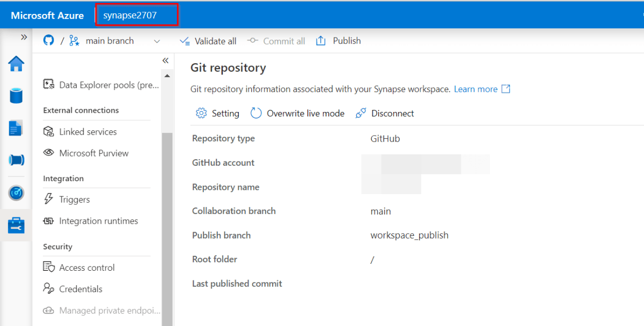Open the Data hub cylinder icon
Screen dimensions: 644x326
point(16,96)
